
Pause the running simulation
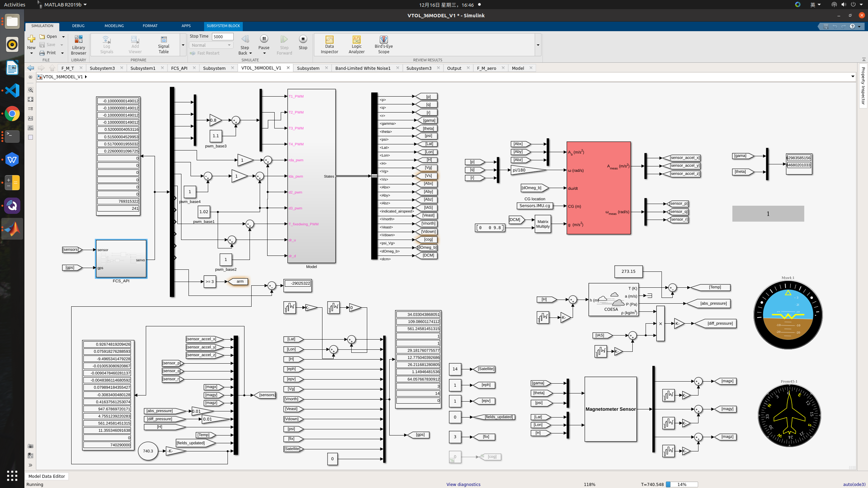(x=264, y=42)
